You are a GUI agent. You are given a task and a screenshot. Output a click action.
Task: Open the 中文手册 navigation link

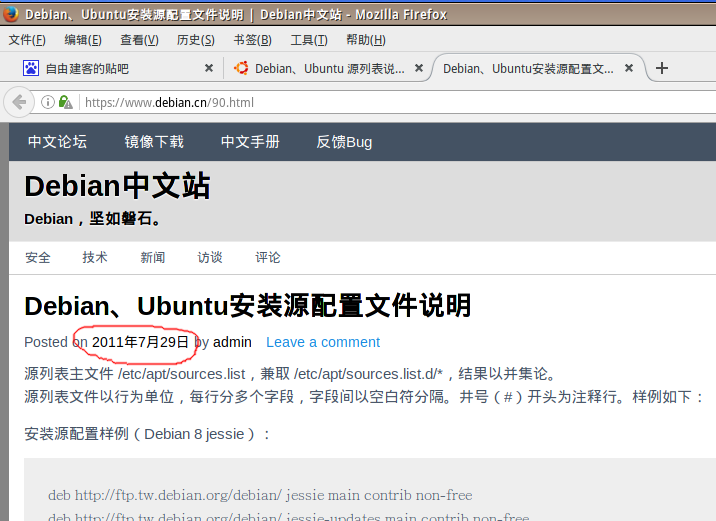tap(250, 142)
